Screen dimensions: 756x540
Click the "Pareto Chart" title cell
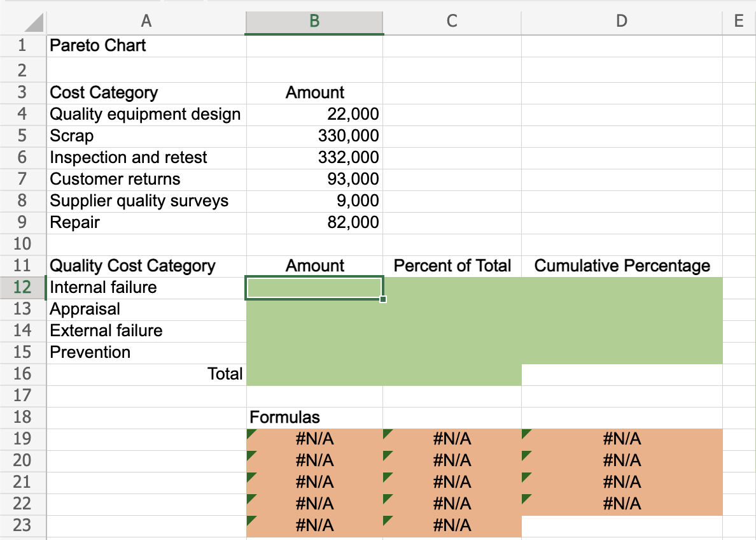[98, 46]
